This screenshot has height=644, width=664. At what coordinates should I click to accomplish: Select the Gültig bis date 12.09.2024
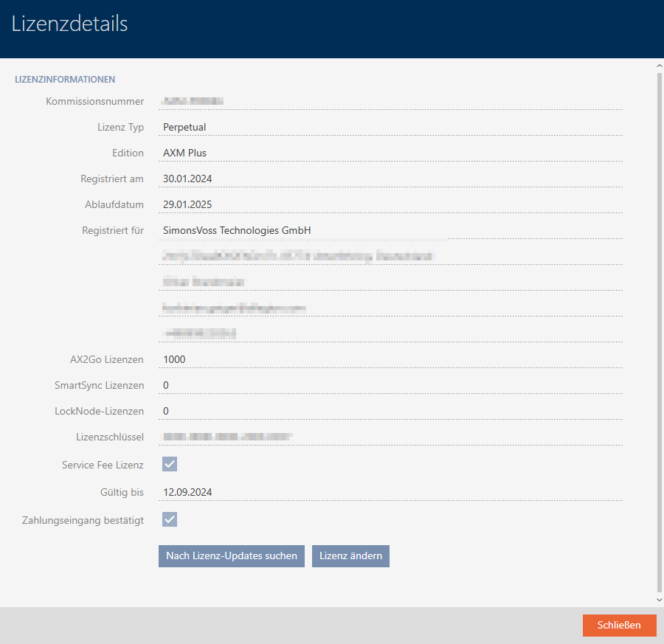[391, 492]
